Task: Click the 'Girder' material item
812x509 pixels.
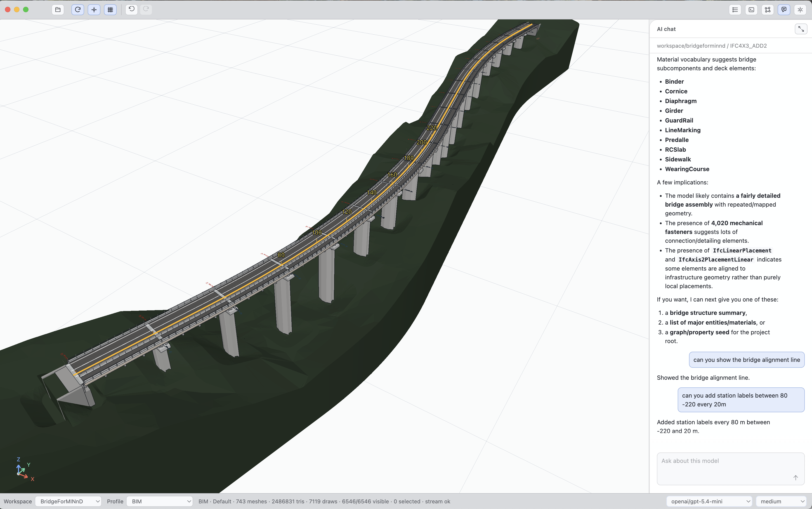Action: click(674, 111)
